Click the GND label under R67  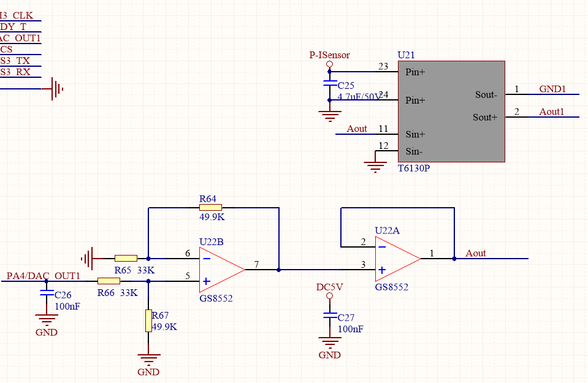click(148, 372)
